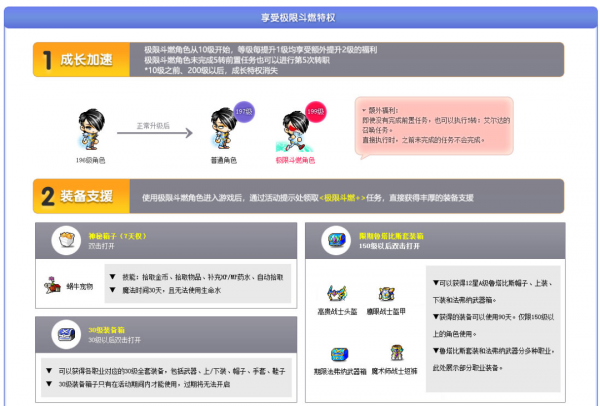Click the yellow 神秘箱子（7天权） title
This screenshot has height=406, width=600.
[x=117, y=236]
